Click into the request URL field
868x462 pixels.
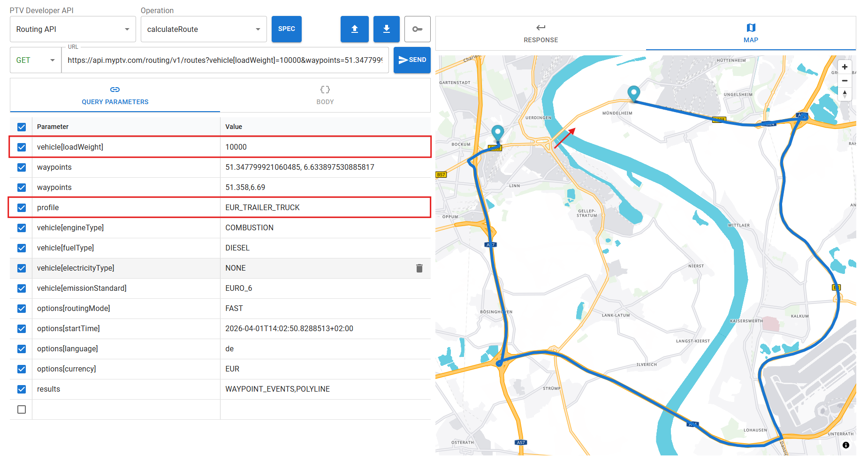(x=225, y=60)
